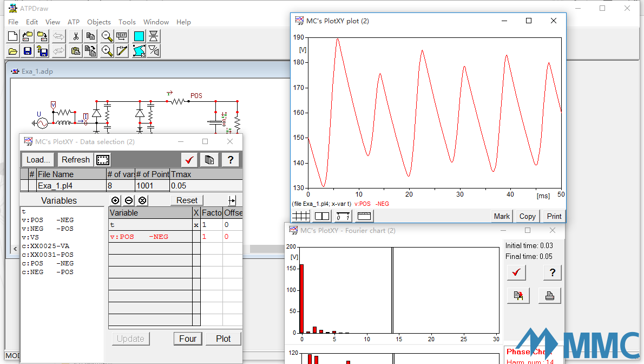
Task: Open the Window menu
Action: (x=156, y=22)
